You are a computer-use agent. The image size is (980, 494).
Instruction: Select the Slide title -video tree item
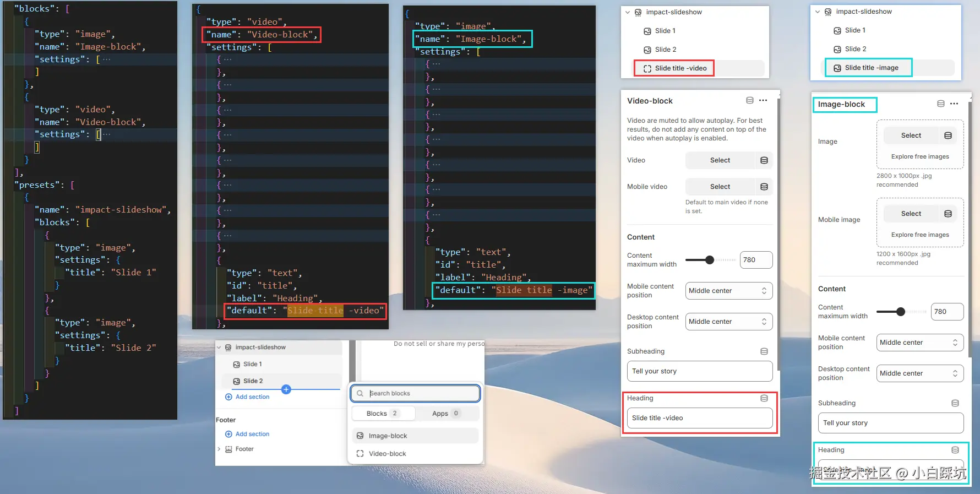click(x=698, y=68)
